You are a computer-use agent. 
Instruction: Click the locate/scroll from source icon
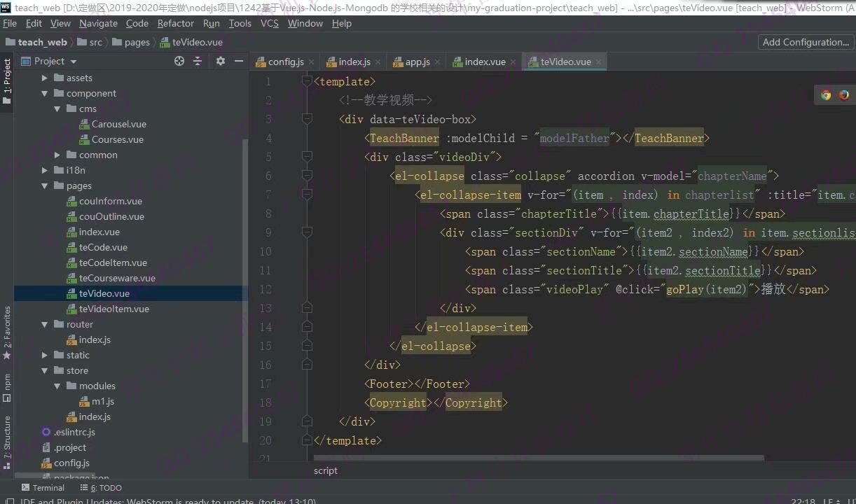click(x=179, y=61)
